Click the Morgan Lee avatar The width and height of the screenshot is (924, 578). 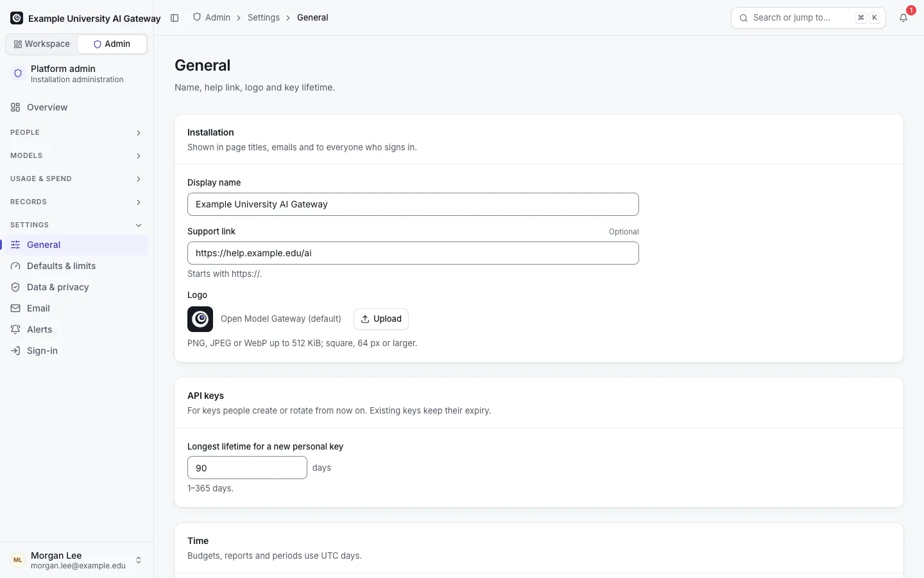(x=18, y=560)
